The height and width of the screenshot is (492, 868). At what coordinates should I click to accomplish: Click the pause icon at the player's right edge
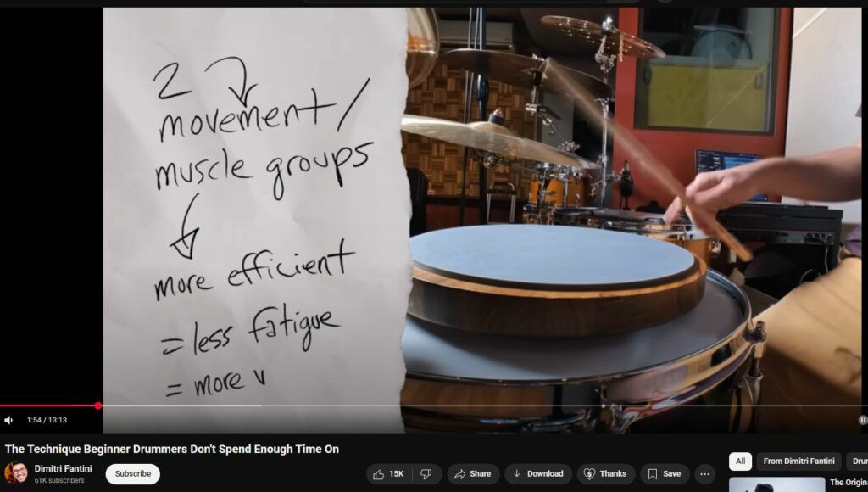(862, 420)
